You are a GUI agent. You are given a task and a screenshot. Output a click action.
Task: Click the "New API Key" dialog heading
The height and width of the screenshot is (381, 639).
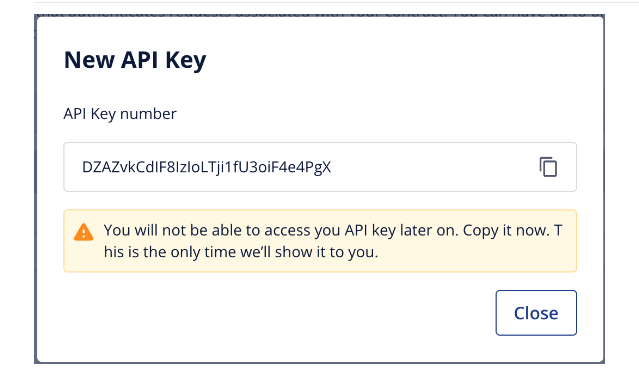pos(135,60)
